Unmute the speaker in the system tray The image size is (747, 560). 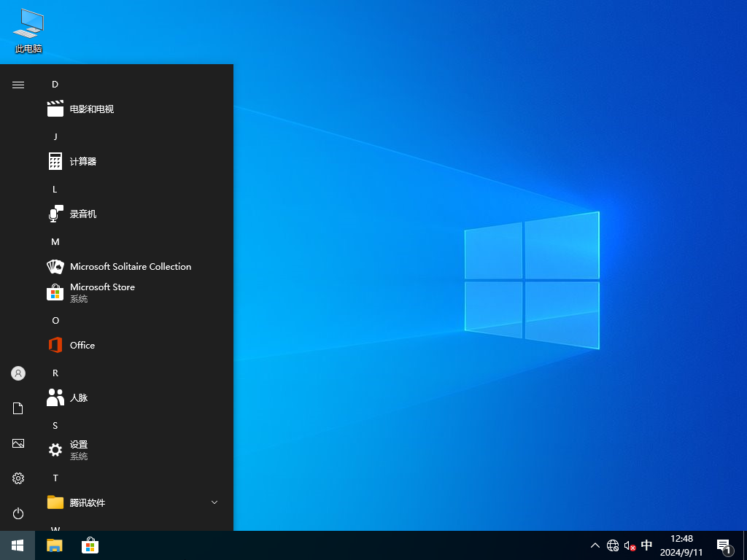click(628, 545)
